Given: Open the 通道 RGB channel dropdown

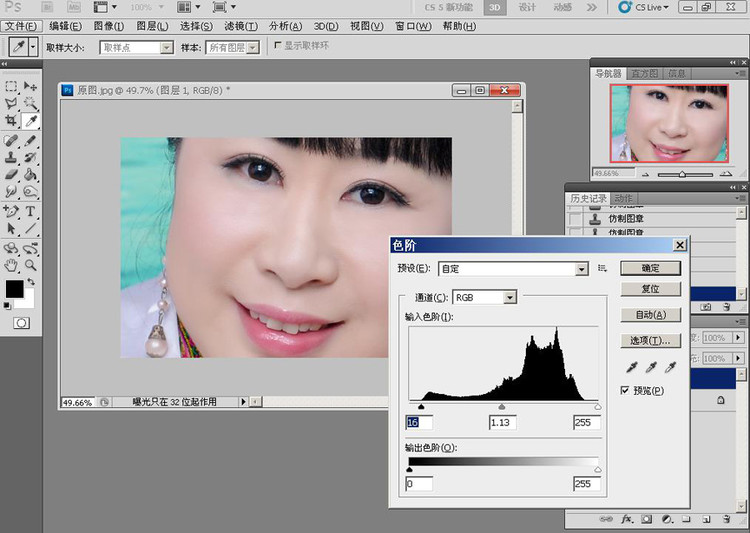Looking at the screenshot, I should pos(484,298).
